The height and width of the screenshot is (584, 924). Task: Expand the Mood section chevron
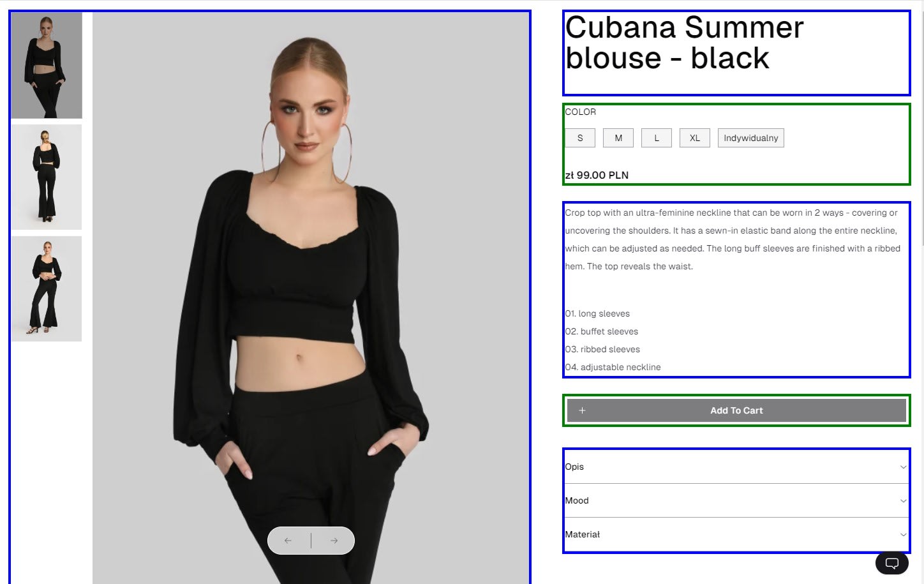903,501
